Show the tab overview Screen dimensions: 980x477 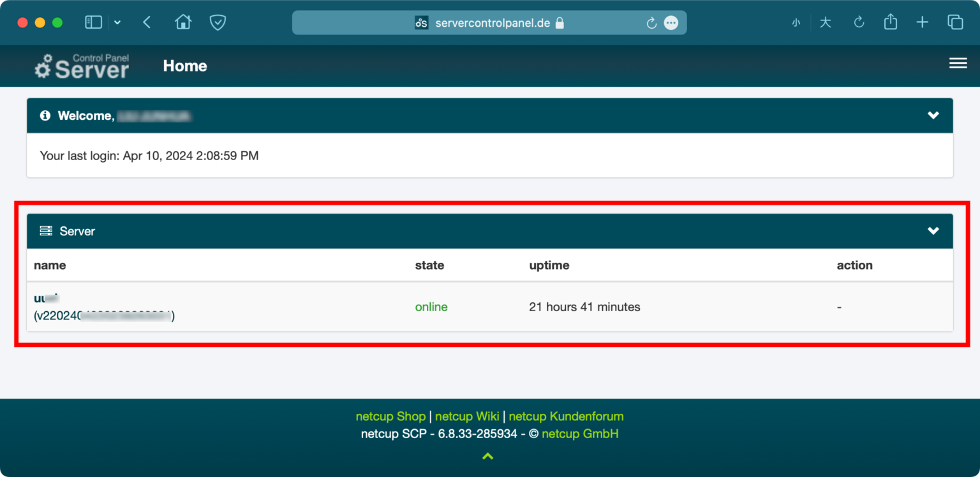pyautogui.click(x=955, y=22)
